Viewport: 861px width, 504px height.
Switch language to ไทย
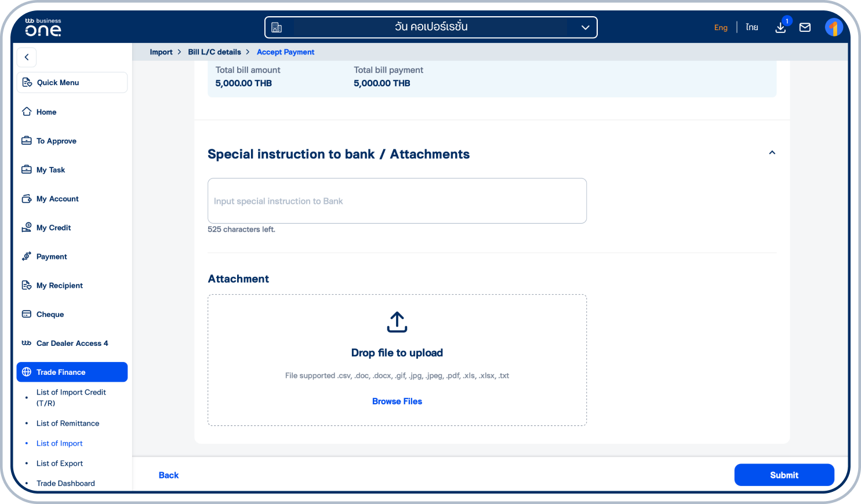click(x=751, y=27)
